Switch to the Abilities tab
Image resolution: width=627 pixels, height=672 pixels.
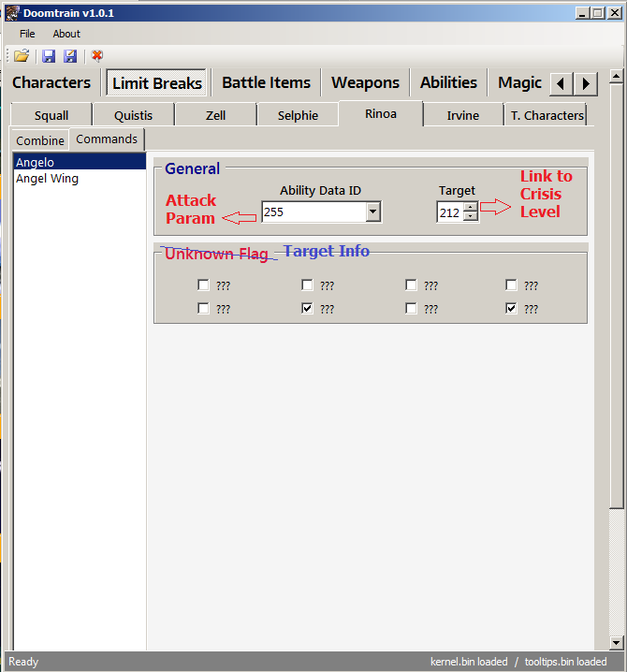click(448, 82)
